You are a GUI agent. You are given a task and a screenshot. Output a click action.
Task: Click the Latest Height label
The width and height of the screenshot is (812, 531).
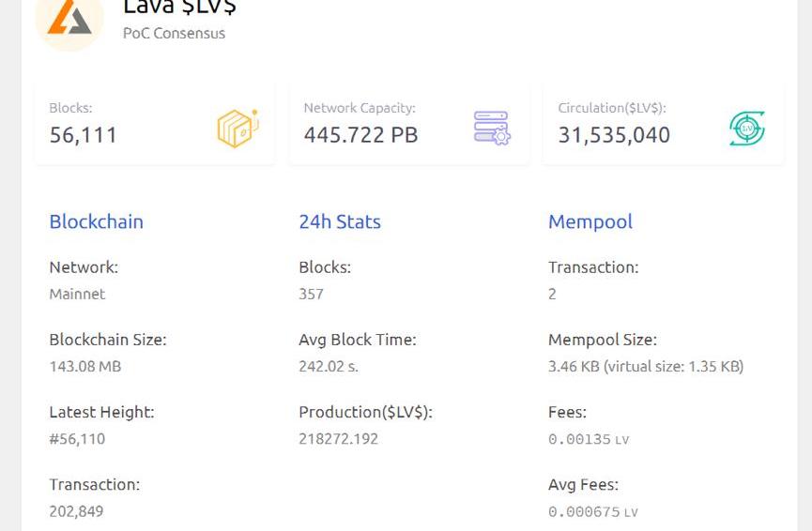point(102,412)
